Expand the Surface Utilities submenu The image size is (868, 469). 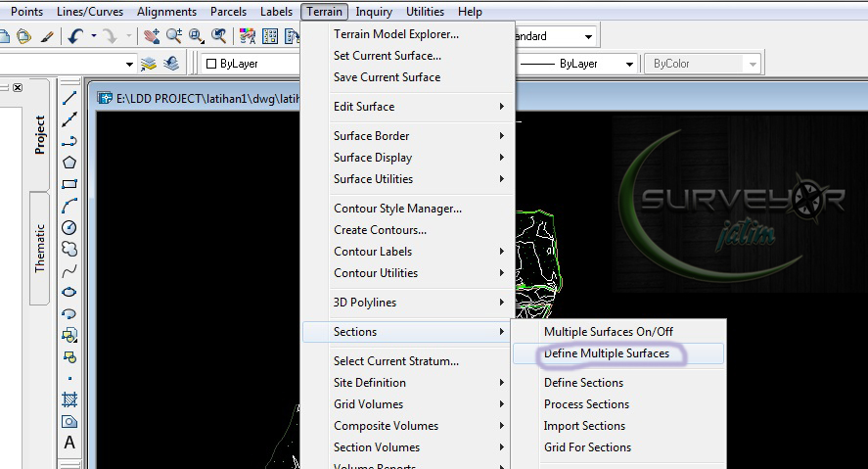[408, 179]
